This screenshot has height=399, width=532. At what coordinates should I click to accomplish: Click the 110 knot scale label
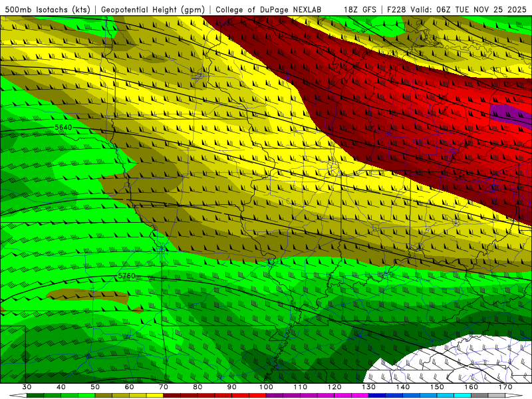(301, 387)
